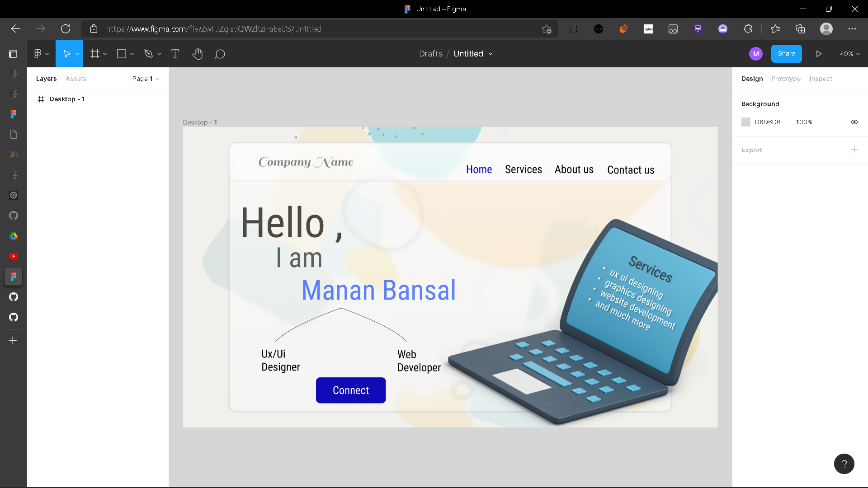
Task: Toggle Background fill visibility with the eye icon
Action: (x=854, y=122)
